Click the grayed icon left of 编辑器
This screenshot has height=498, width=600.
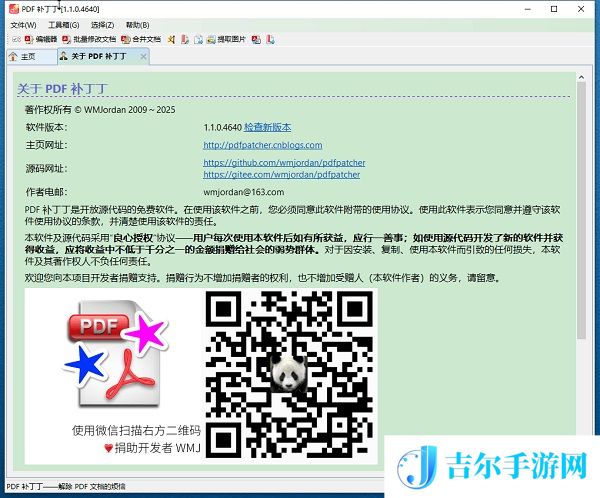[x=16, y=39]
